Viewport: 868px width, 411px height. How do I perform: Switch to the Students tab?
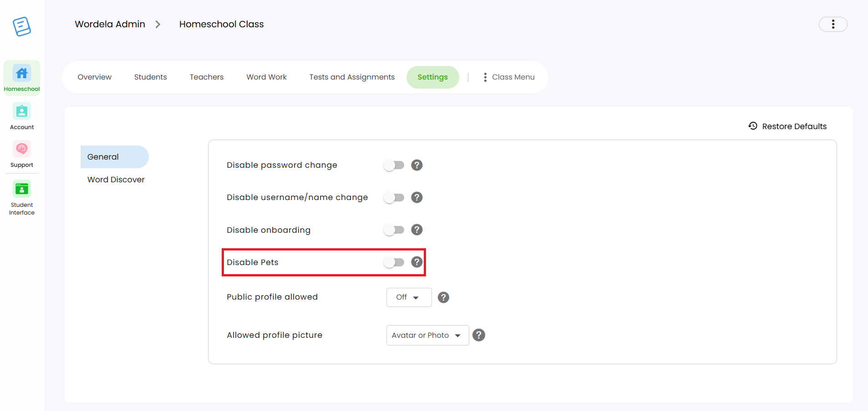pyautogui.click(x=151, y=77)
